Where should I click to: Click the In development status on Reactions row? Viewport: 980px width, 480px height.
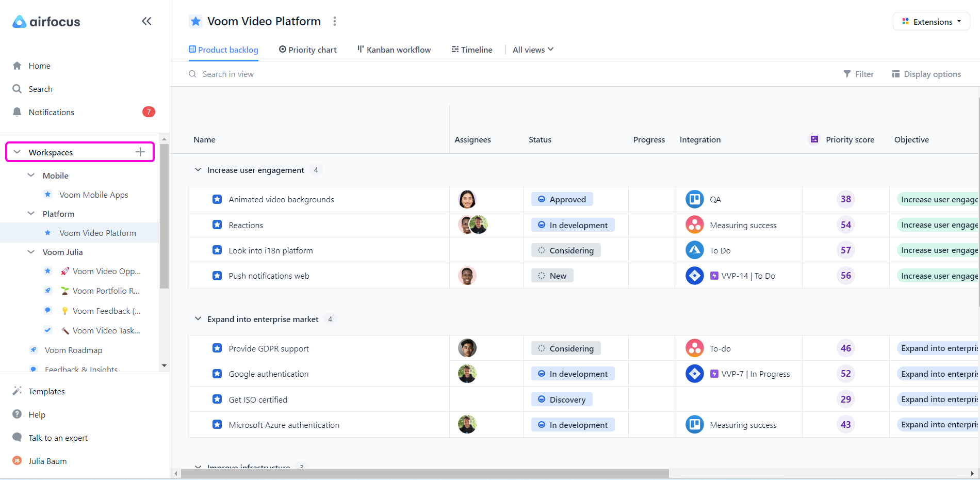573,225
